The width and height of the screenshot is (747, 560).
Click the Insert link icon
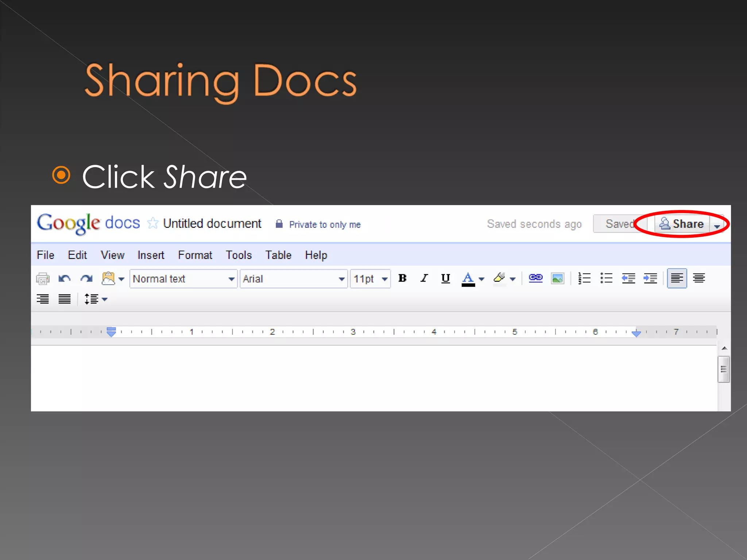pyautogui.click(x=535, y=278)
